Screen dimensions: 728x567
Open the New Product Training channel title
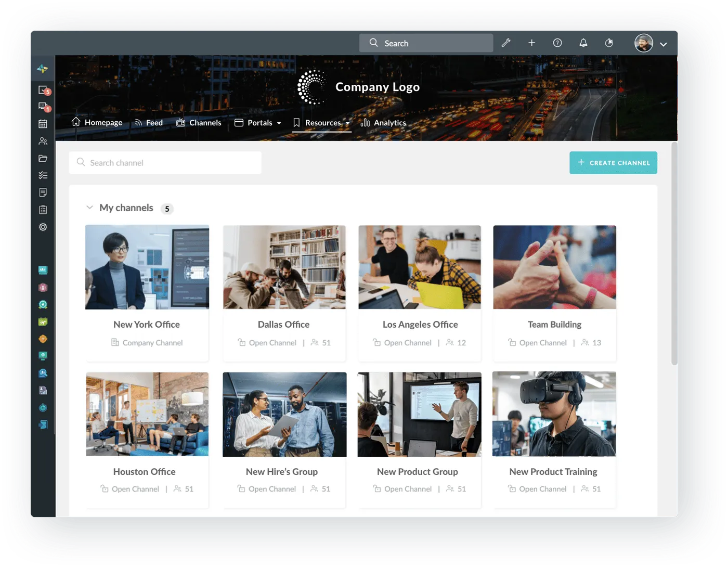(553, 472)
